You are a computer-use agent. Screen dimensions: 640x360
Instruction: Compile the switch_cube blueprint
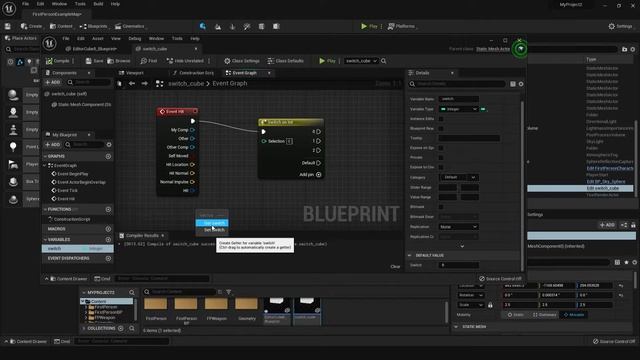click(x=58, y=61)
